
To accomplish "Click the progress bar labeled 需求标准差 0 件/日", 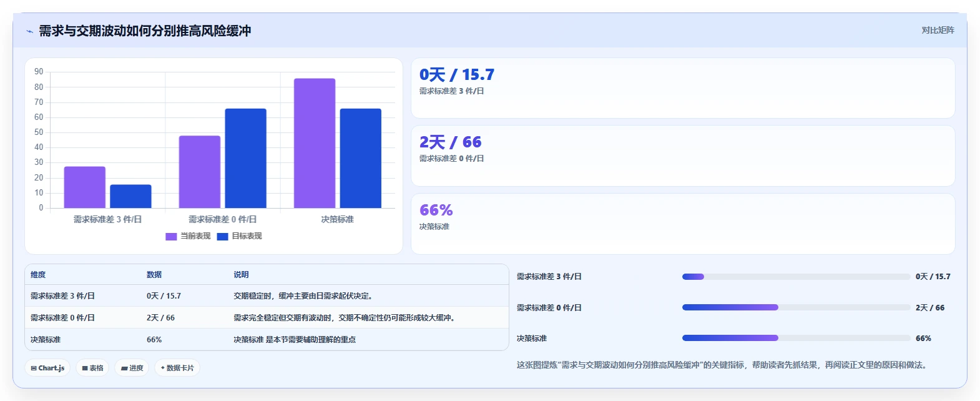I will pos(796,307).
